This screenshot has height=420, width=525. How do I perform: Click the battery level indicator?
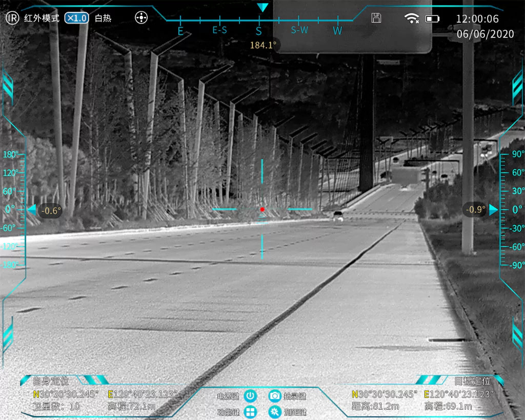coord(432,19)
